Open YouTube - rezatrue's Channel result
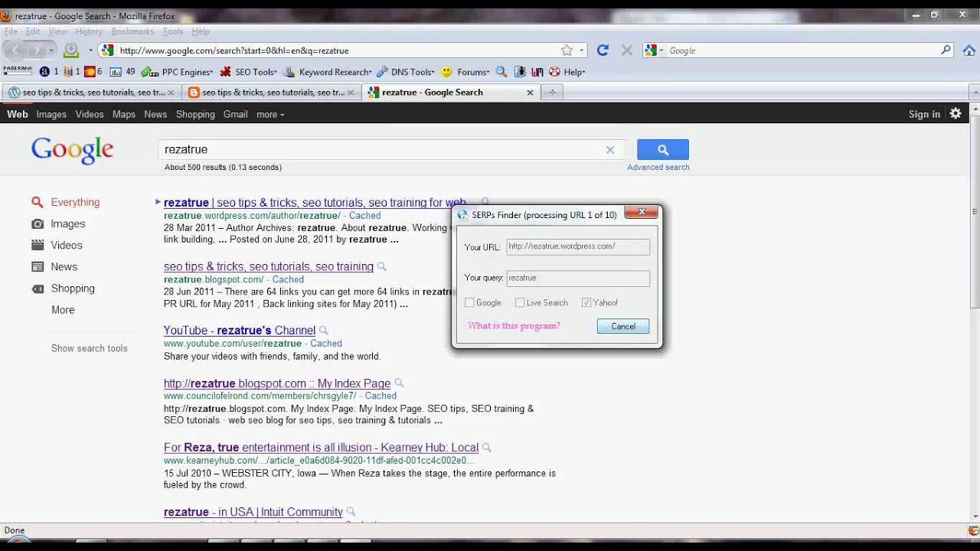Screen dimensions: 980x551 pos(240,331)
